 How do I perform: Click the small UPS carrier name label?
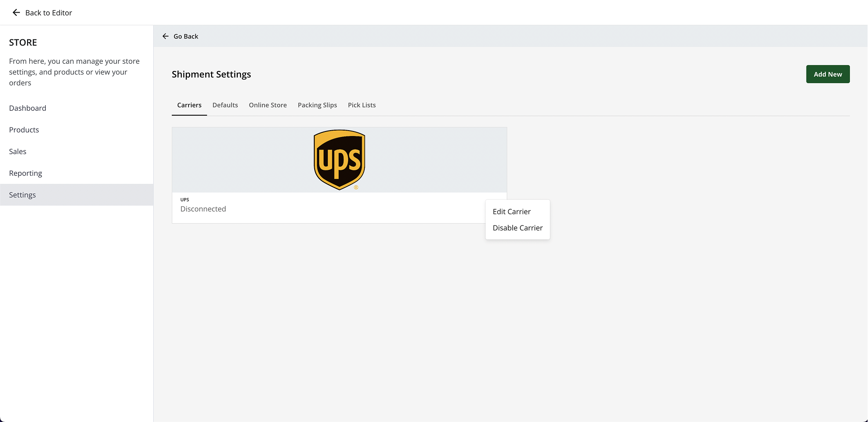click(185, 199)
